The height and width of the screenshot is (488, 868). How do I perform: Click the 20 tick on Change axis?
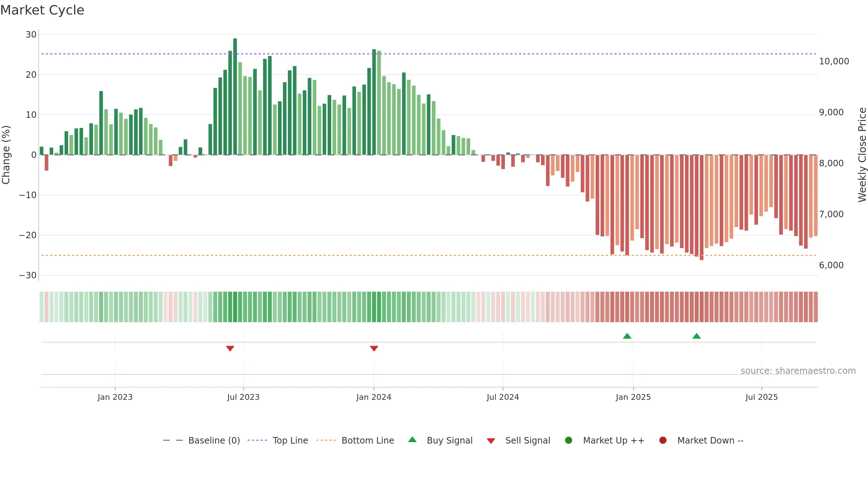(x=31, y=75)
